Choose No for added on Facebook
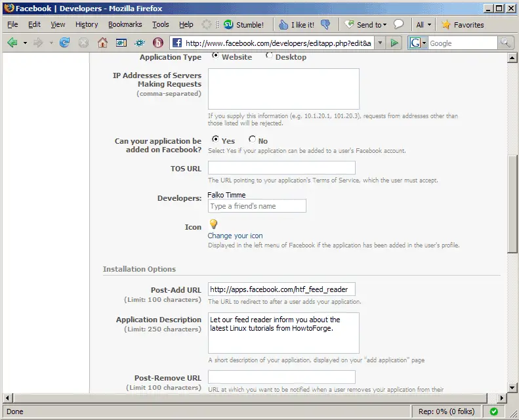The image size is (519, 420). [x=252, y=139]
